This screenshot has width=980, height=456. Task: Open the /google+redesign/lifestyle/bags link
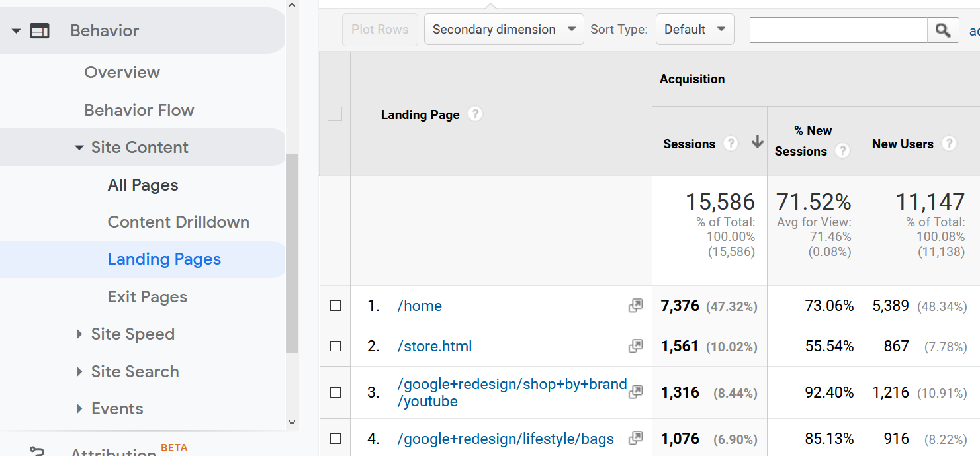click(x=506, y=439)
